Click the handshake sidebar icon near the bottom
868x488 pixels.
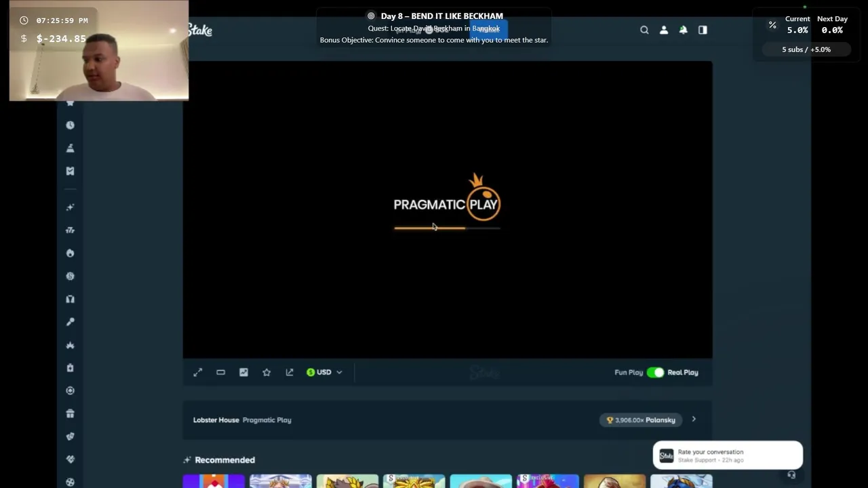(x=70, y=459)
